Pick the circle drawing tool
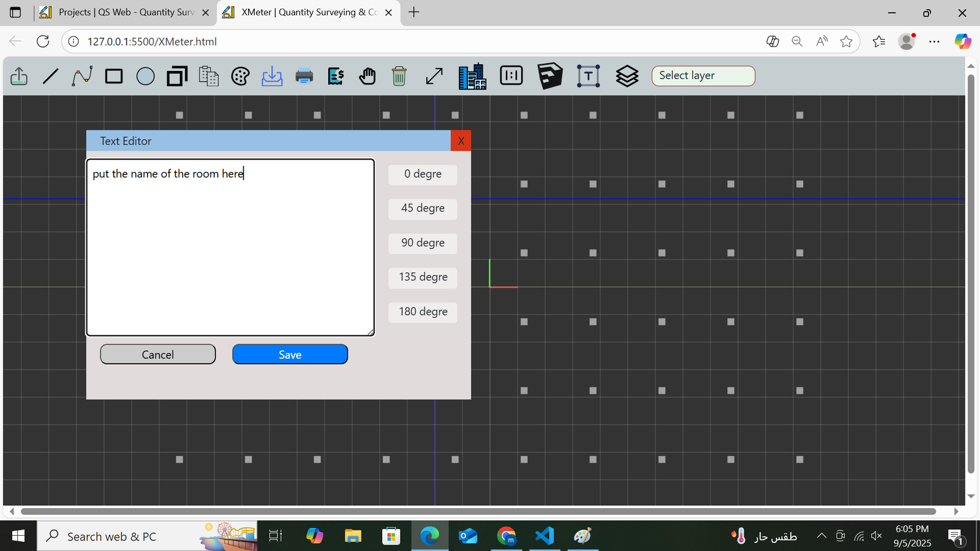Image resolution: width=980 pixels, height=551 pixels. 145,77
